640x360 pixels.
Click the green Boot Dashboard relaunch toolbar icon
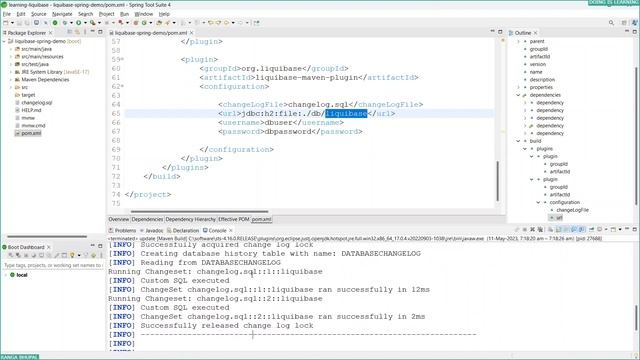click(x=55, y=23)
